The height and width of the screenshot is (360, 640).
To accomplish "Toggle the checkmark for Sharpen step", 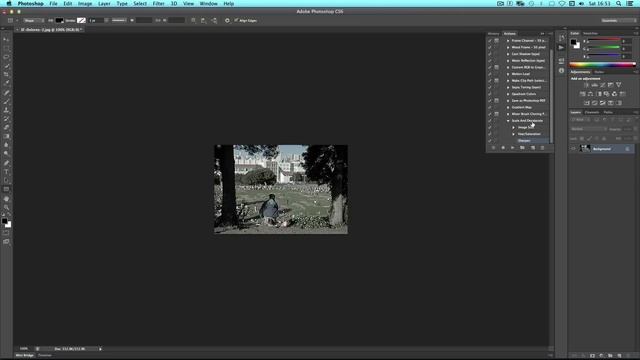I will pyautogui.click(x=490, y=141).
